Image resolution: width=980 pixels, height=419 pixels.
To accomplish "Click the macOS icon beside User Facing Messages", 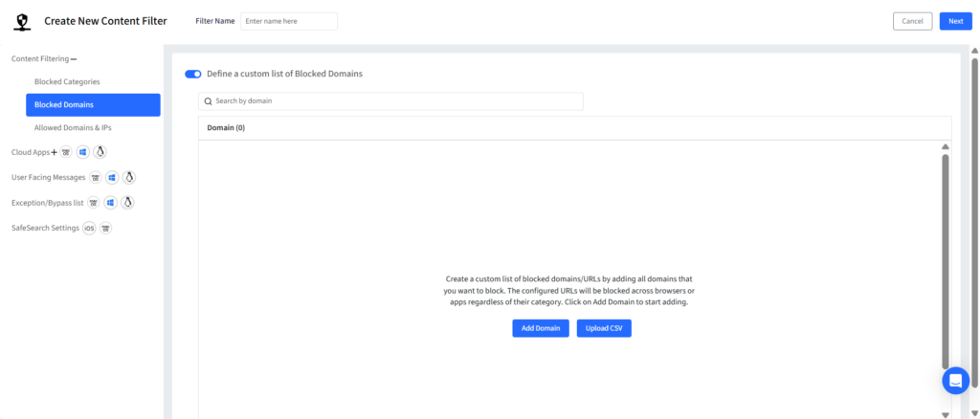I will (95, 177).
